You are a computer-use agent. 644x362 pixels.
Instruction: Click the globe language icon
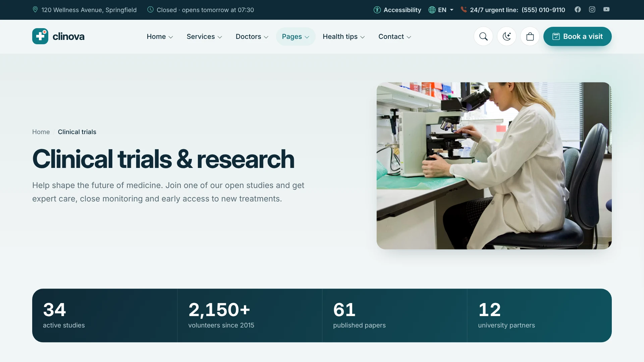(x=432, y=10)
